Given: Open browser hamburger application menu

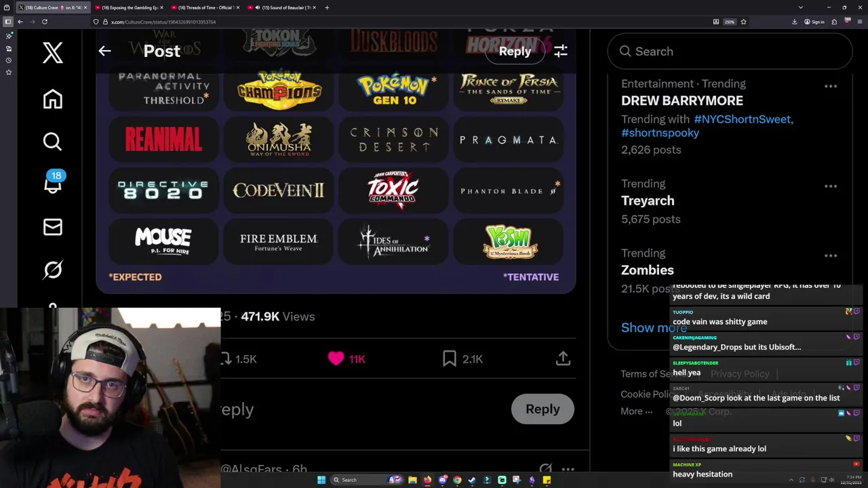Looking at the screenshot, I should point(859,22).
